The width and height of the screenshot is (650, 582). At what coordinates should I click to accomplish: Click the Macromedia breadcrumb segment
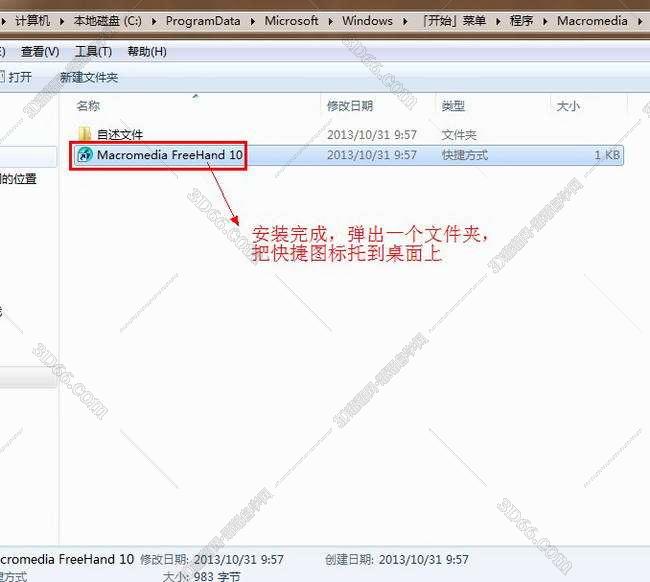pos(592,21)
